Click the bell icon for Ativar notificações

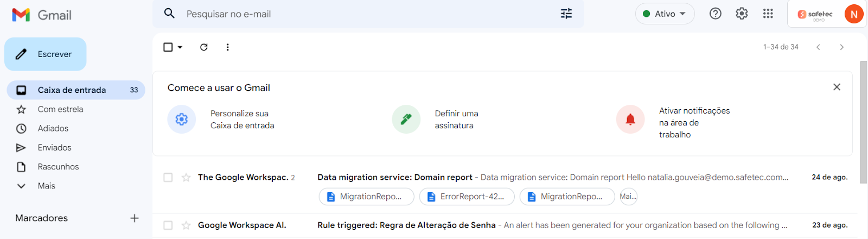coord(630,119)
